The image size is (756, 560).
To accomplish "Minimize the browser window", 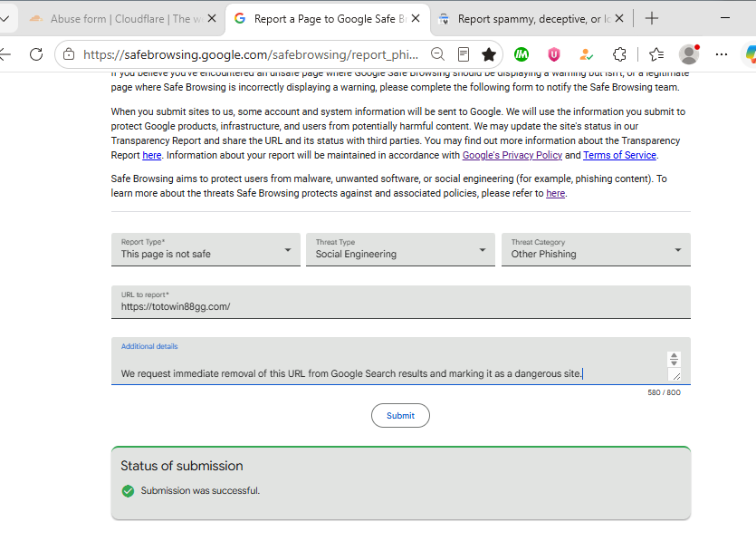I will coord(724,18).
